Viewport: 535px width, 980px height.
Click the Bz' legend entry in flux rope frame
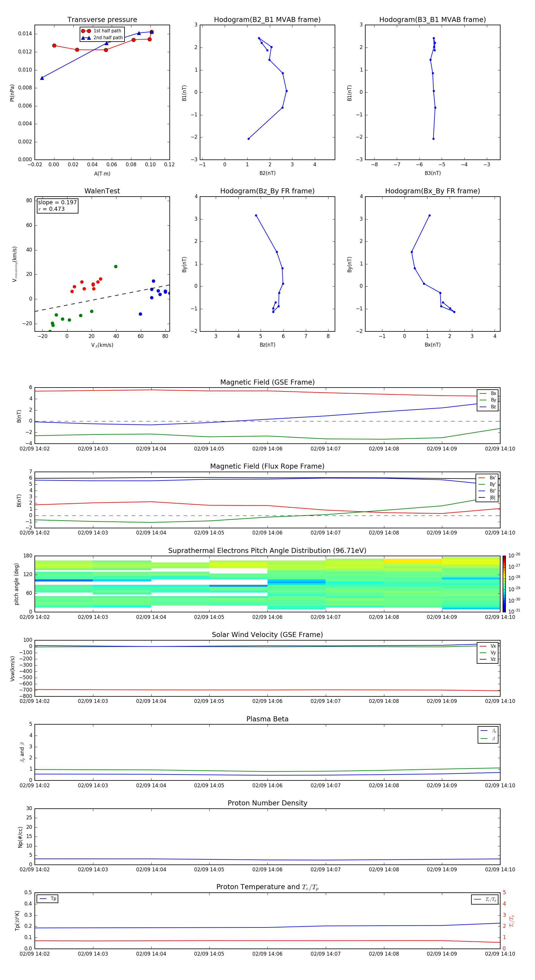487,491
